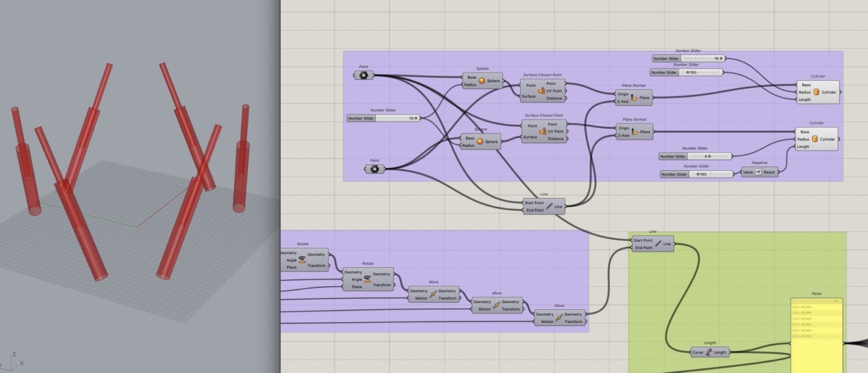Select the Line icon below the purple group
This screenshot has height=373, width=868.
pyautogui.click(x=550, y=206)
